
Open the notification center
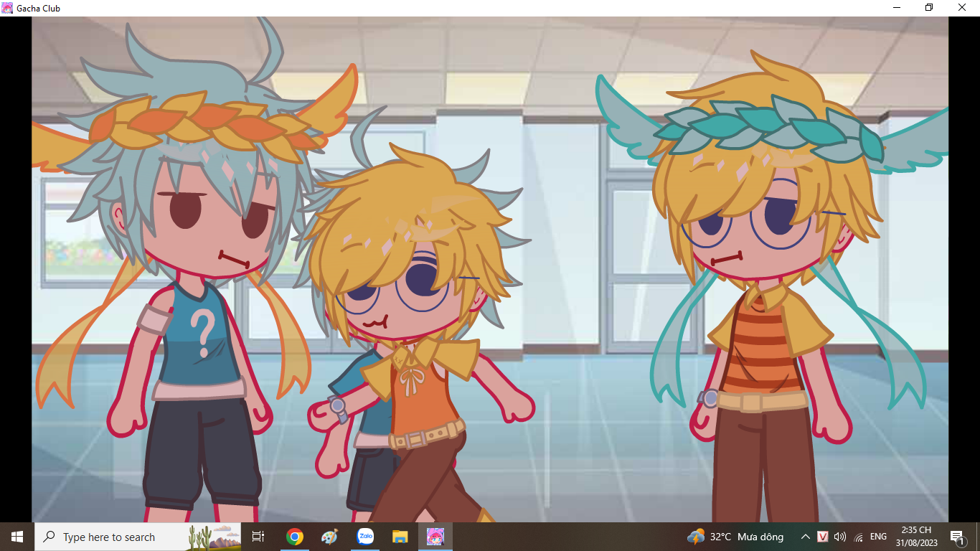coord(956,537)
